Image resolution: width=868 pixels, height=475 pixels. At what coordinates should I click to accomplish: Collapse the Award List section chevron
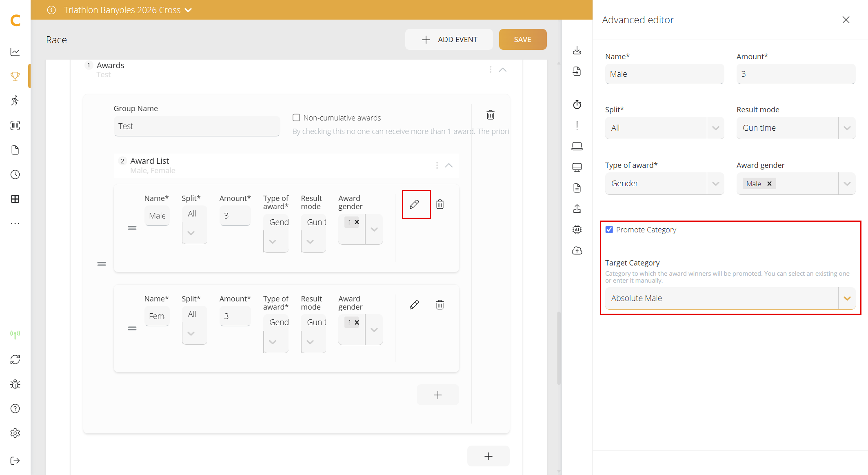[449, 165]
